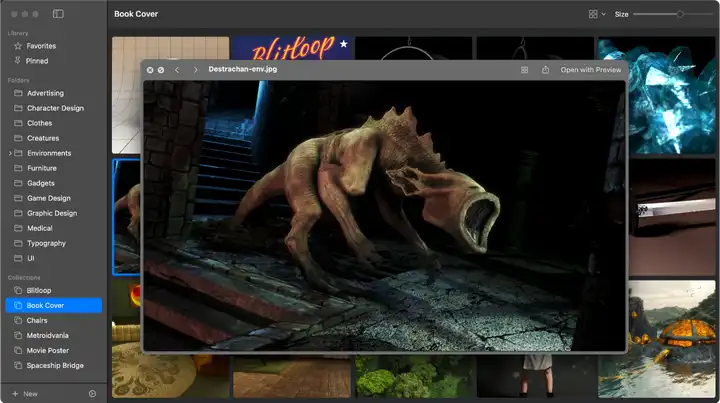Click the circular icon beside preview close

[161, 70]
